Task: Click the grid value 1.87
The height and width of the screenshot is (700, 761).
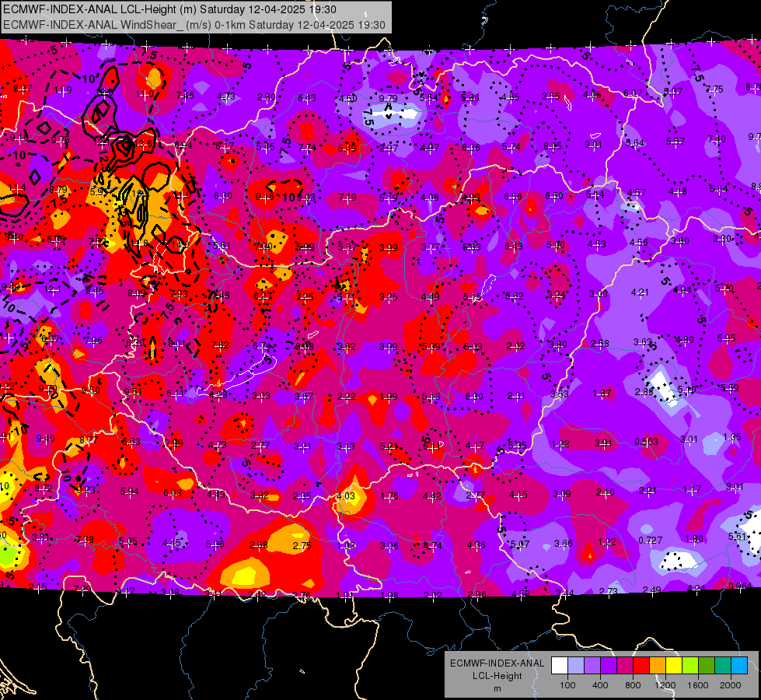Action: click(602, 393)
